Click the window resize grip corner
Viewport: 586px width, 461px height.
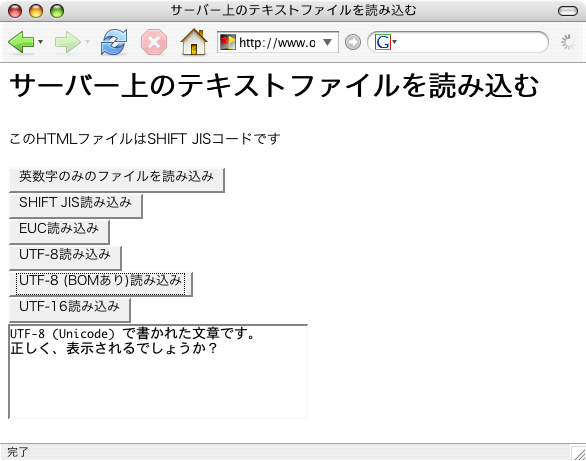click(579, 454)
